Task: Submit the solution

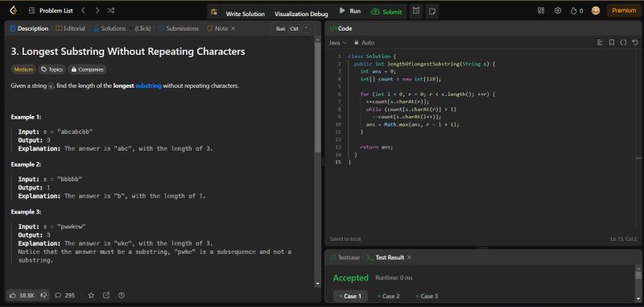Action: point(386,12)
